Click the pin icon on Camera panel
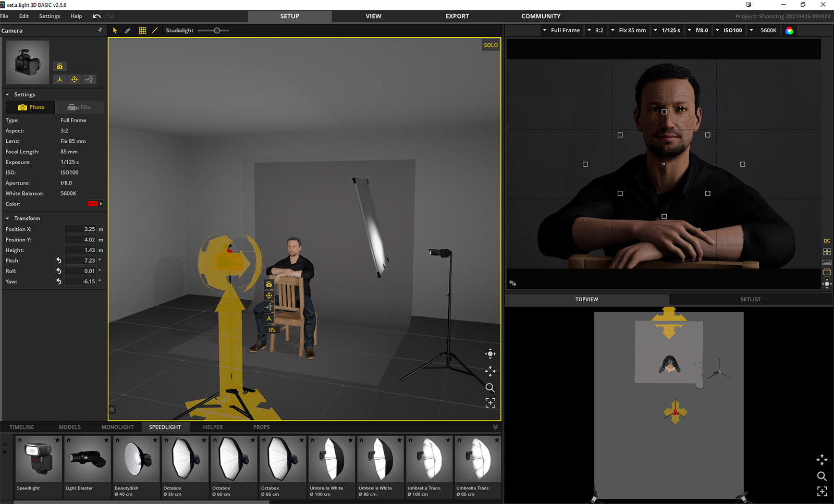The image size is (834, 504). coord(100,30)
